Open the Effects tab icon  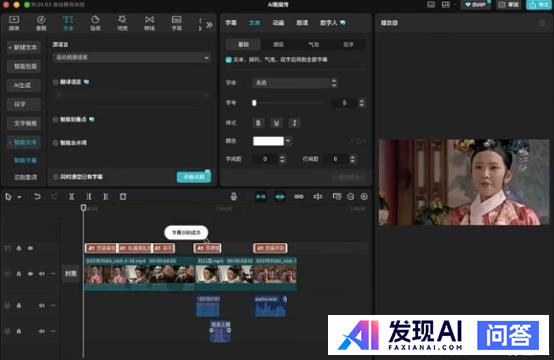(122, 23)
